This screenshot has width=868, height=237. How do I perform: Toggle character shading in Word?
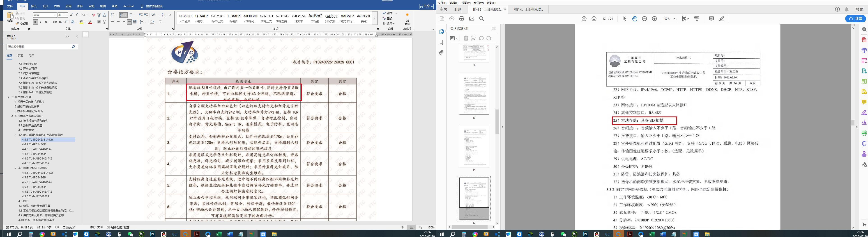click(99, 22)
